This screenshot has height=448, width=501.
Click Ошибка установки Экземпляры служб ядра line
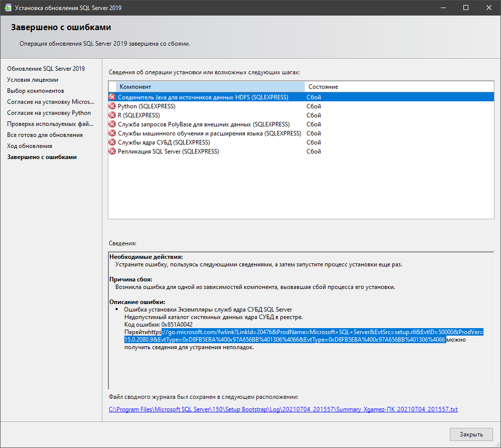coord(208,310)
